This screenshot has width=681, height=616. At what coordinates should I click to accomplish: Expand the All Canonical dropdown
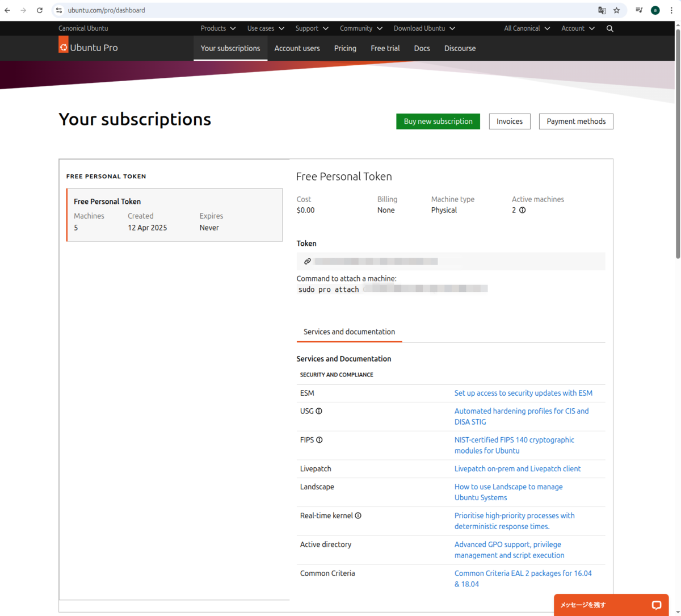point(527,28)
